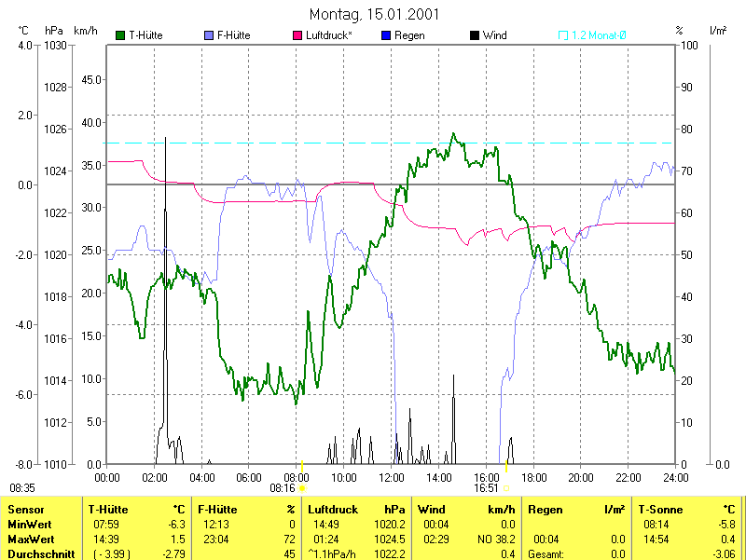Image resolution: width=746 pixels, height=560 pixels.
Task: Select the Sensor column header
Action: 25,510
